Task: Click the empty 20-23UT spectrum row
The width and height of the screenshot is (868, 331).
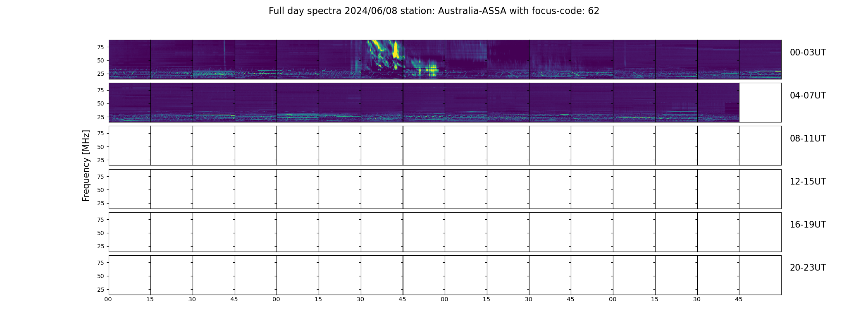Action: [445, 275]
